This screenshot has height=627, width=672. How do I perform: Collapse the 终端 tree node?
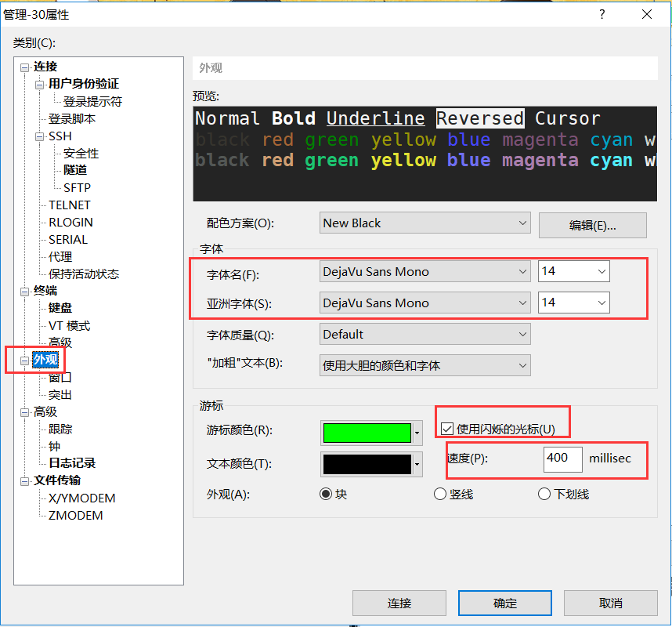(x=24, y=292)
